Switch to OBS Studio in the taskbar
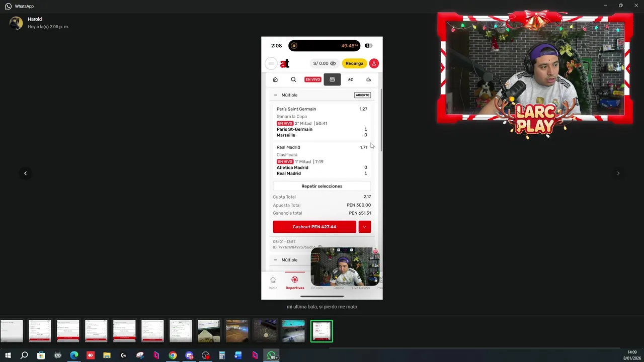The width and height of the screenshot is (644, 362). (x=206, y=355)
